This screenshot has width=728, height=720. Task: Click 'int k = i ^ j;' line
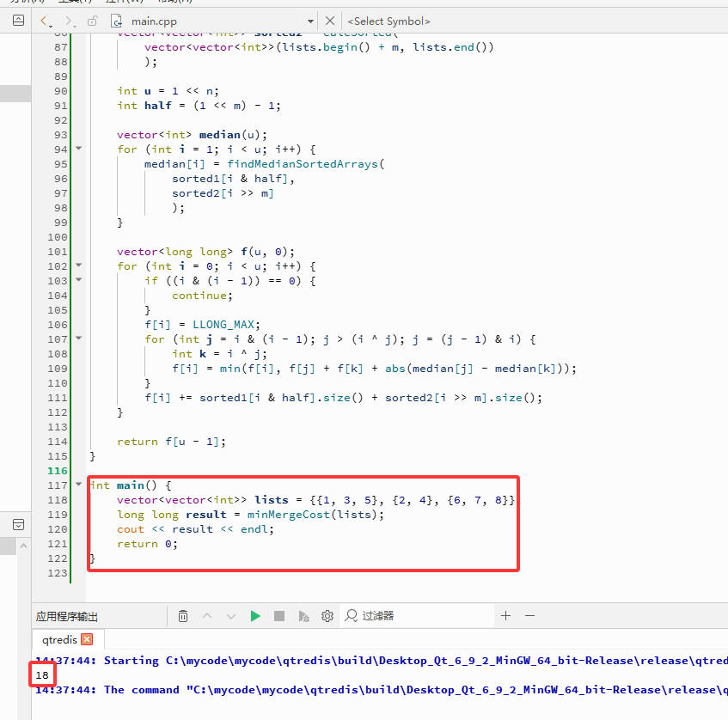click(x=220, y=354)
